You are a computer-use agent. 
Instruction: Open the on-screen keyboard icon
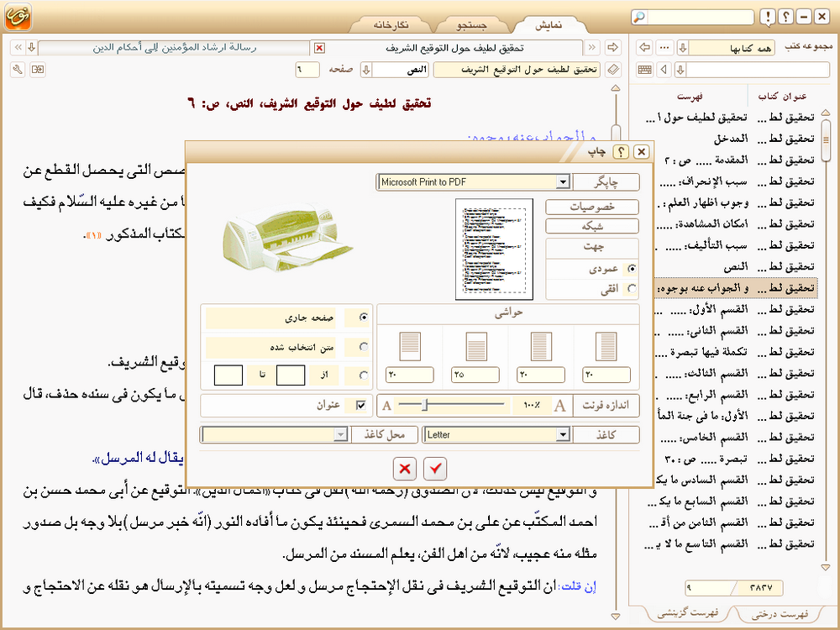click(644, 70)
